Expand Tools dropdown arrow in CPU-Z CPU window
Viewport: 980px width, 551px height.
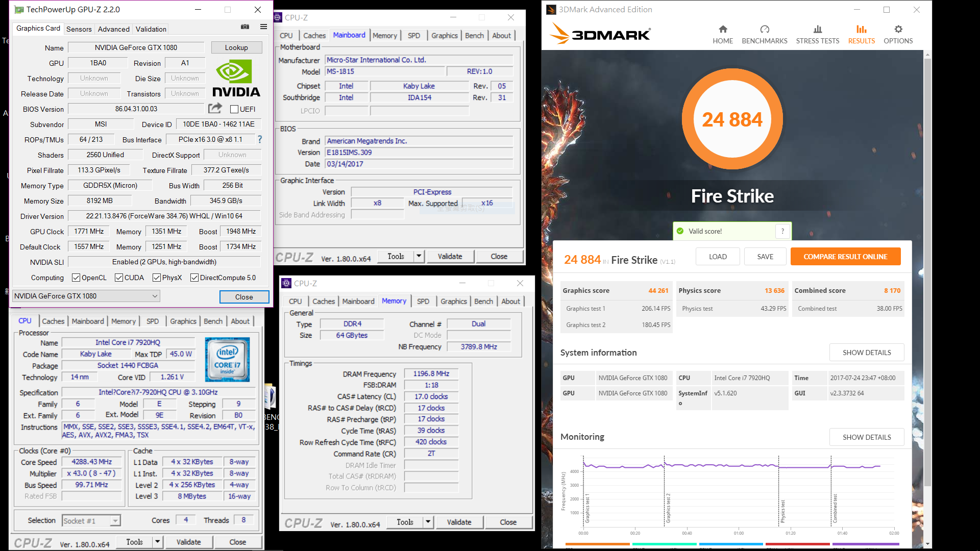(158, 542)
